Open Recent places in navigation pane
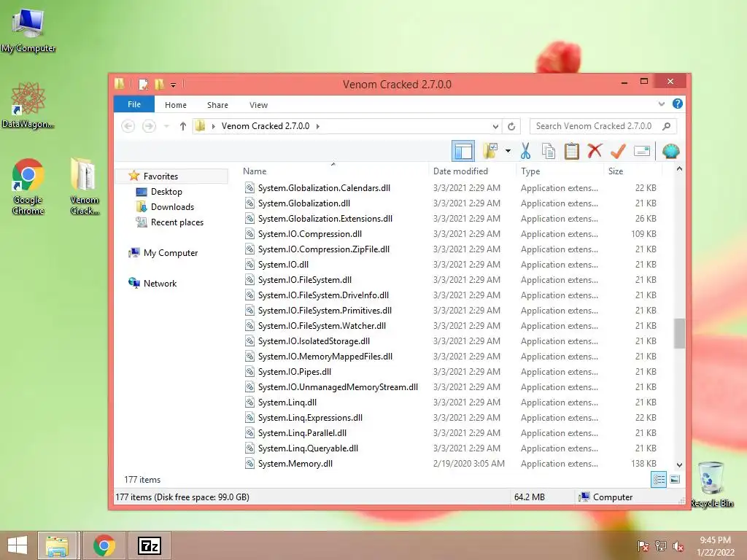Image resolution: width=747 pixels, height=560 pixels. pos(177,222)
